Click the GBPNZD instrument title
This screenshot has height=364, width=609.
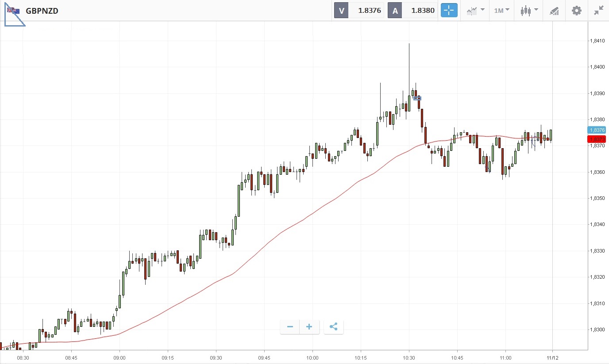[42, 11]
